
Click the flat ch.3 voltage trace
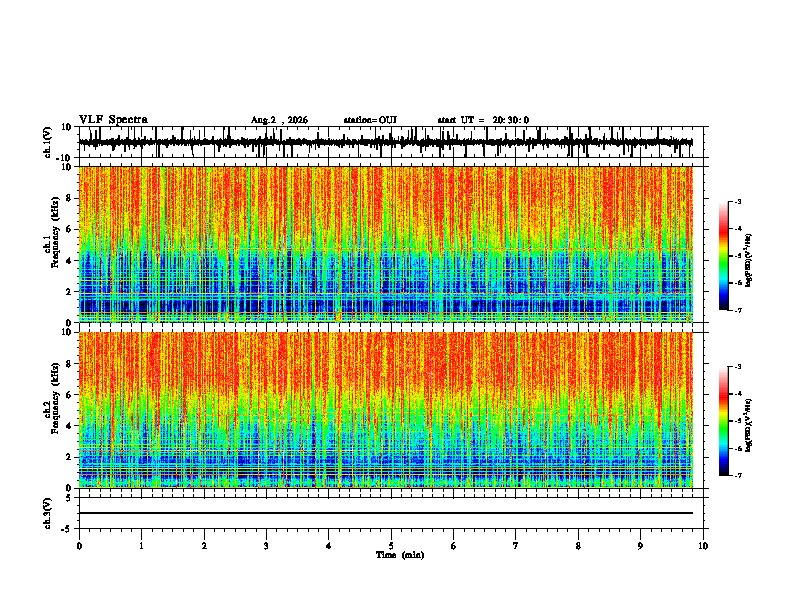[x=386, y=513]
